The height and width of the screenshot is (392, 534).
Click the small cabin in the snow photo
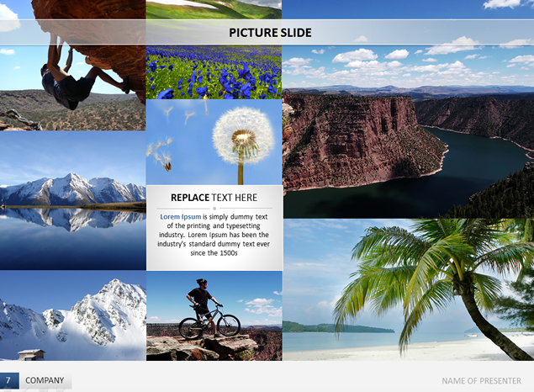pyautogui.click(x=31, y=354)
